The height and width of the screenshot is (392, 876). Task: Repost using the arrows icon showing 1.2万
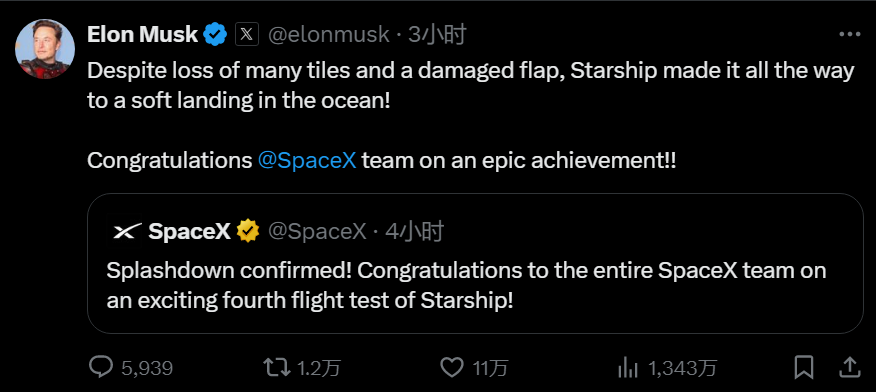click(277, 367)
